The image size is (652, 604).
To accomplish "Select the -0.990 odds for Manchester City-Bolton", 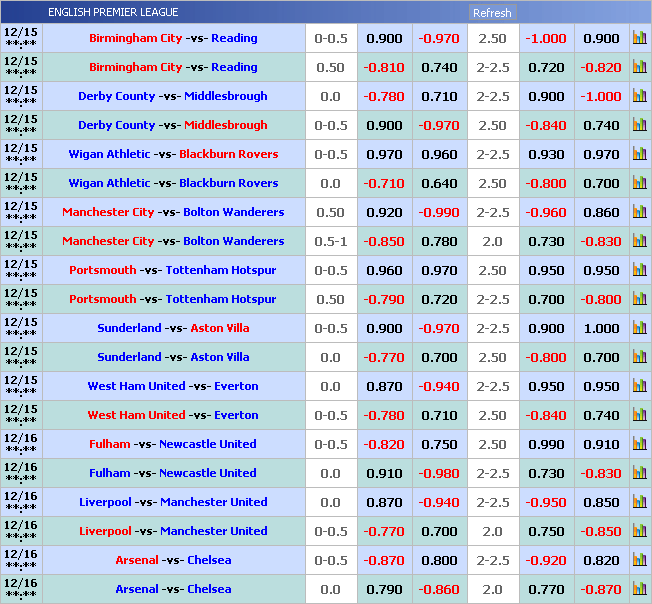I will tap(439, 213).
